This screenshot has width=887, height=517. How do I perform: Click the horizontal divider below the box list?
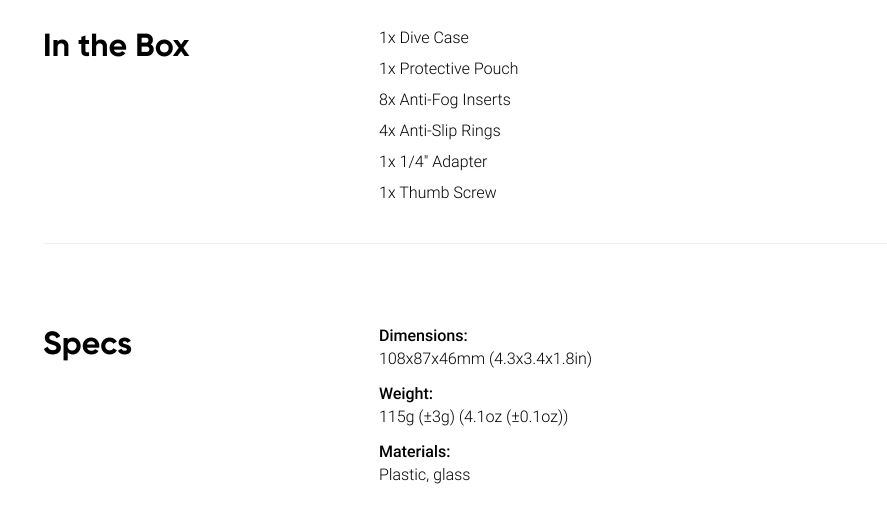point(465,243)
